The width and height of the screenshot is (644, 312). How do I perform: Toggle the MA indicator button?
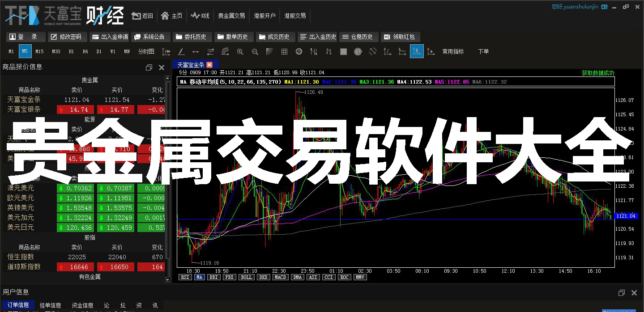[x=199, y=277]
